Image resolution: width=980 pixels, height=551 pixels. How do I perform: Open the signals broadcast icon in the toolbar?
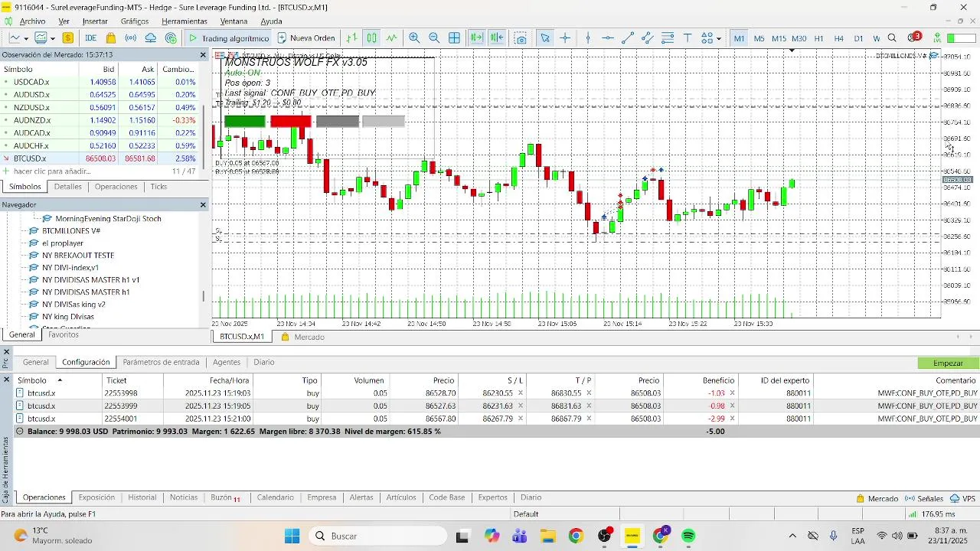pos(131,37)
